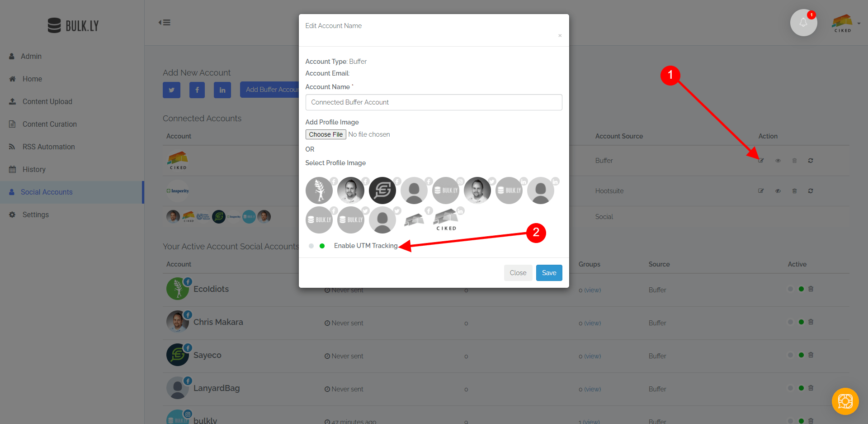Edit the Buffer connected account
Viewport: 868px width, 424px height.
click(x=761, y=161)
